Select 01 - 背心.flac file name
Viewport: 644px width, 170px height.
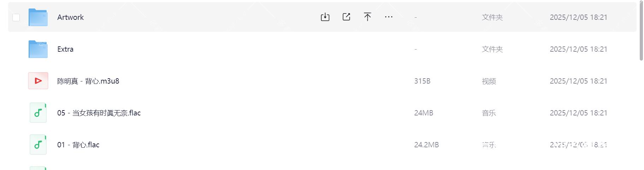tap(78, 145)
